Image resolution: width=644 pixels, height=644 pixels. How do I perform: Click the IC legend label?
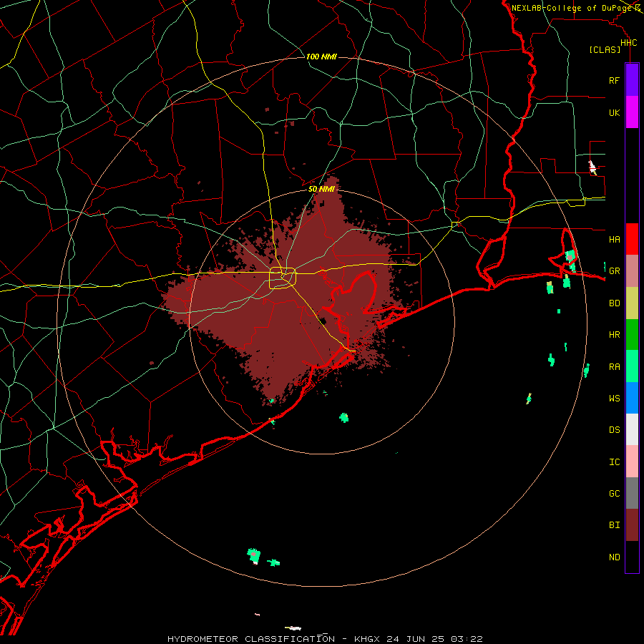click(x=614, y=462)
